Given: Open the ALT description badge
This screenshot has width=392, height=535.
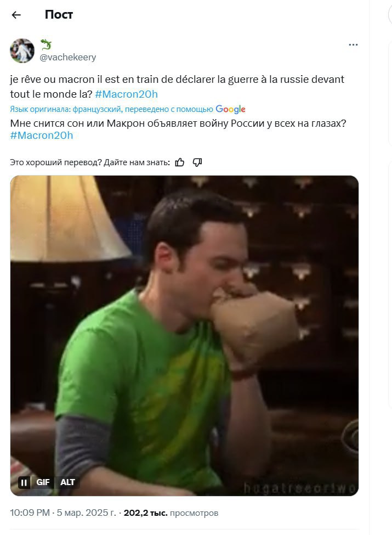Looking at the screenshot, I should (x=67, y=482).
